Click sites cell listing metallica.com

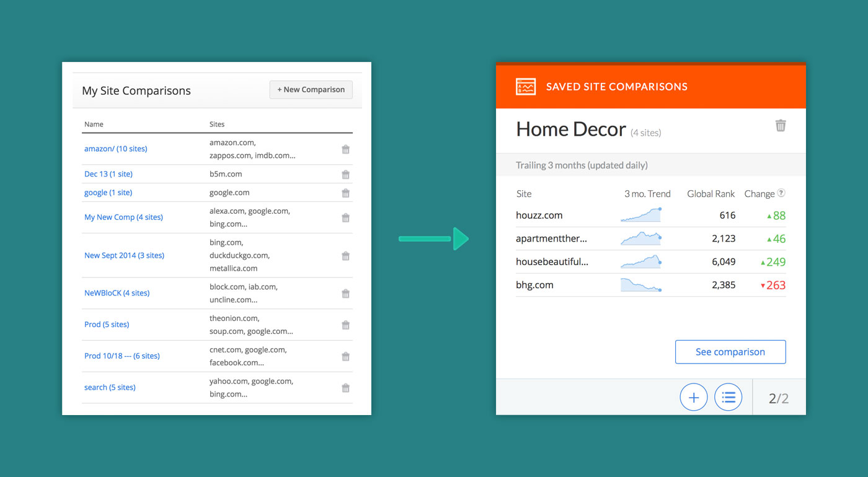click(x=240, y=255)
